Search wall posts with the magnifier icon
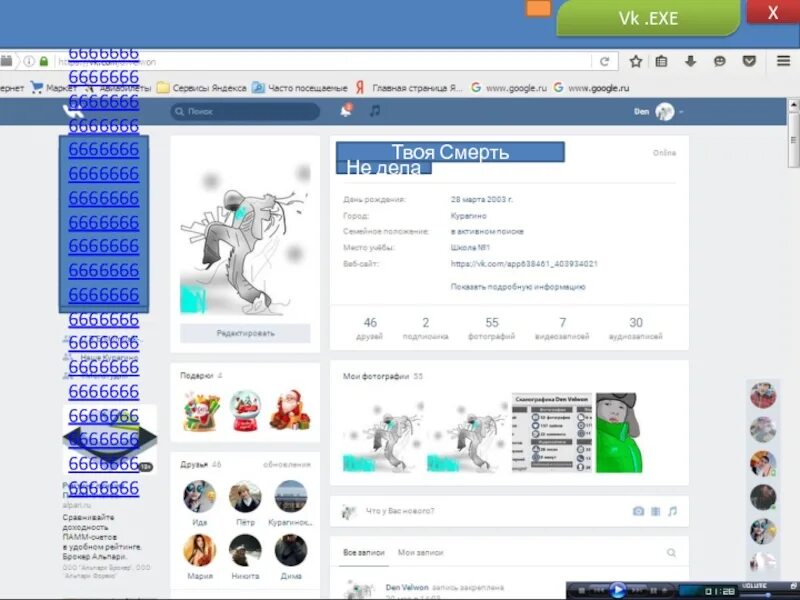Image resolution: width=800 pixels, height=600 pixels. [671, 553]
